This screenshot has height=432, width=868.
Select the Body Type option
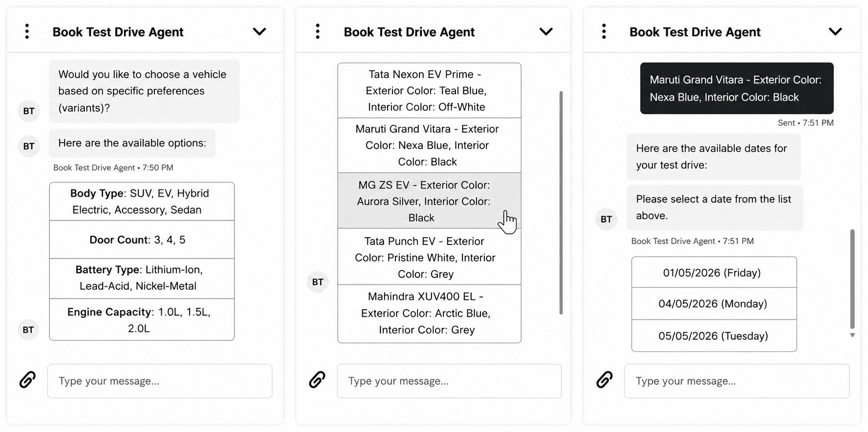pyautogui.click(x=142, y=202)
